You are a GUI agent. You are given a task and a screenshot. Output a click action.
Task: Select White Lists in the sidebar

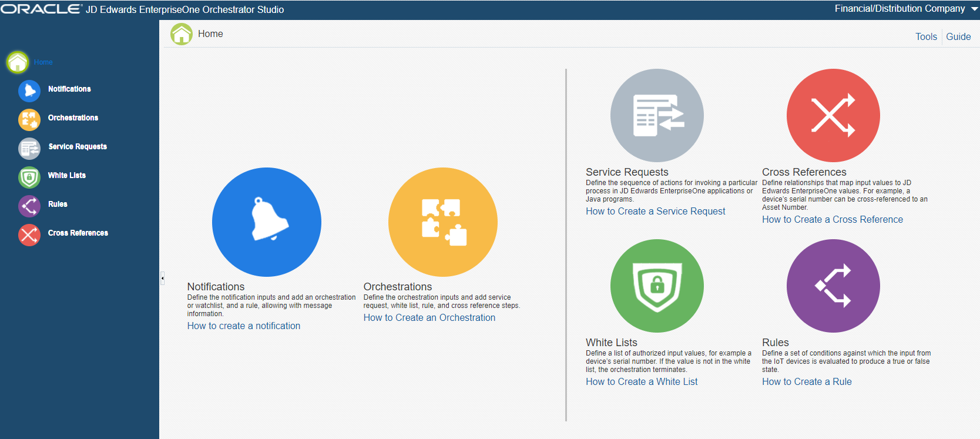click(x=67, y=176)
